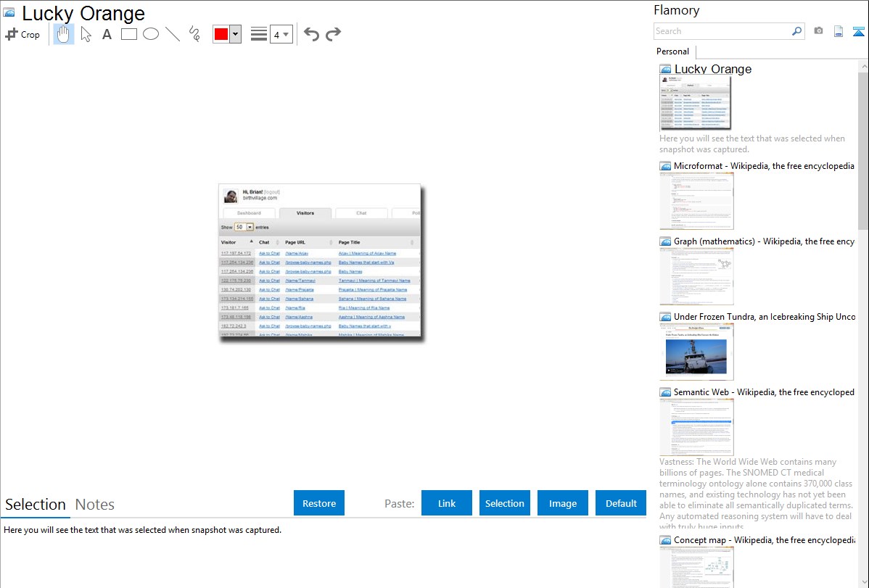The image size is (869, 588).
Task: Click the Restore button
Action: [x=319, y=503]
